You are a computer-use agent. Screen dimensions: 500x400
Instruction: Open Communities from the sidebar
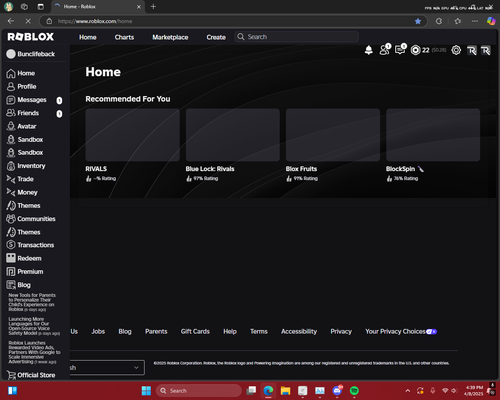click(31, 219)
